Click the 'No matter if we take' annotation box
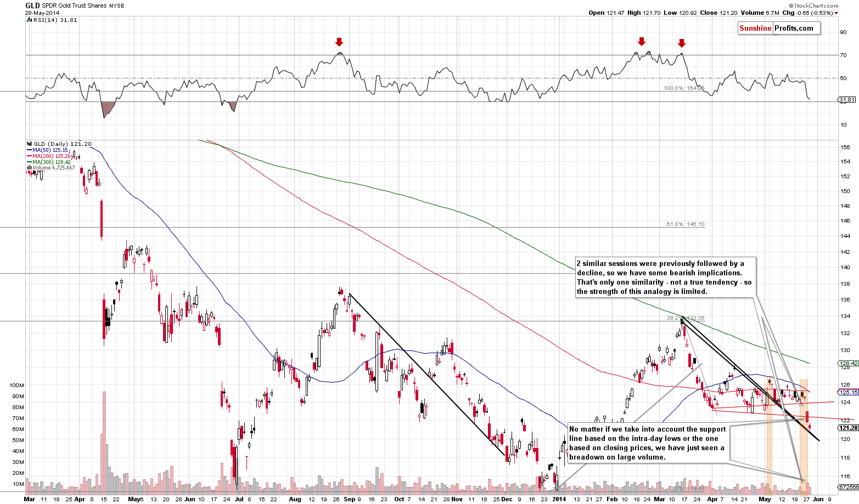Screen dimensions: 859x504 (649, 443)
